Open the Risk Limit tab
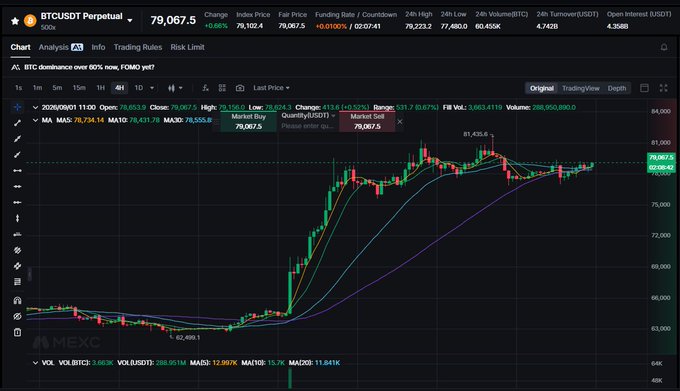 pyautogui.click(x=187, y=47)
